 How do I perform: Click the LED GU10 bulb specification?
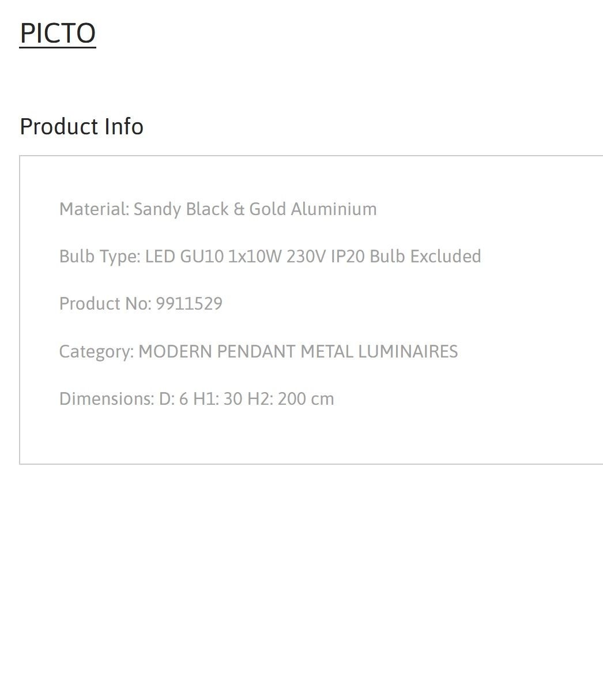pos(184,257)
